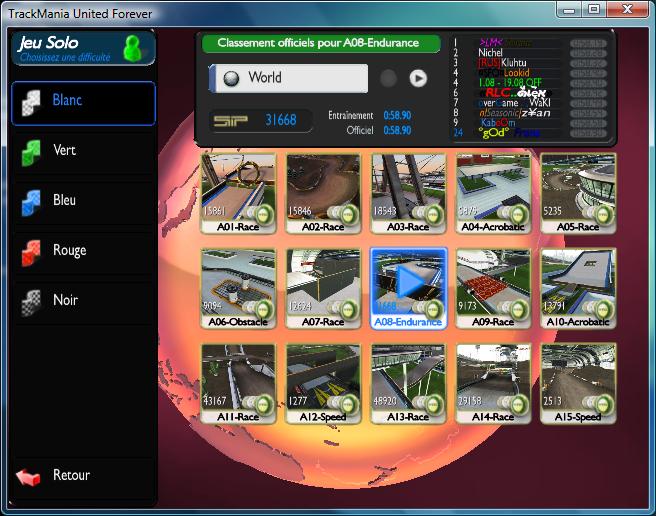Click the globe icon beside World
This screenshot has width=656, height=516.
pyautogui.click(x=231, y=78)
